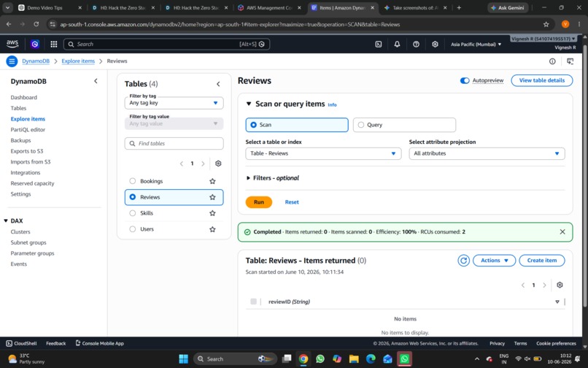Create a new item
Screen dimensions: 588x368
click(542, 260)
